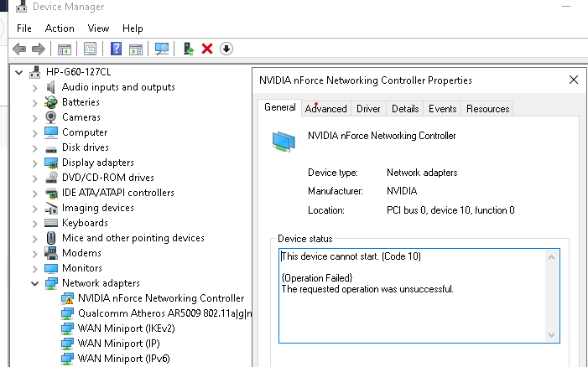Select NVIDIA nForce Networking Controller in tree
The width and height of the screenshot is (588, 367).
tap(161, 298)
